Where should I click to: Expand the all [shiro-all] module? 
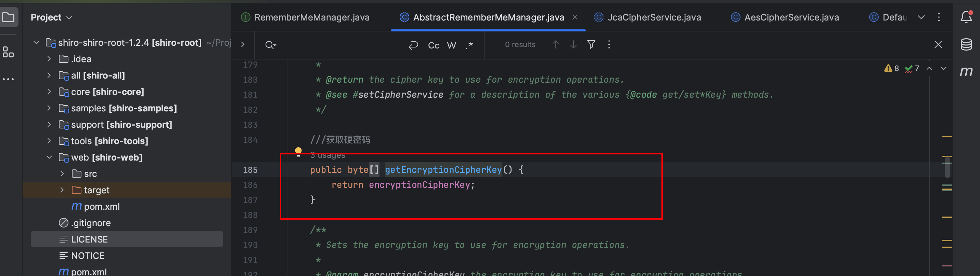[49, 75]
